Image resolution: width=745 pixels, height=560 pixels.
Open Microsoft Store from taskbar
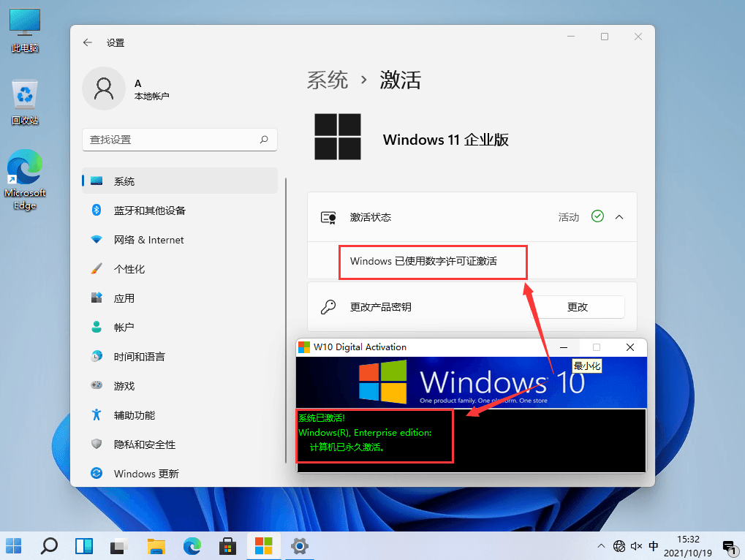point(227,546)
